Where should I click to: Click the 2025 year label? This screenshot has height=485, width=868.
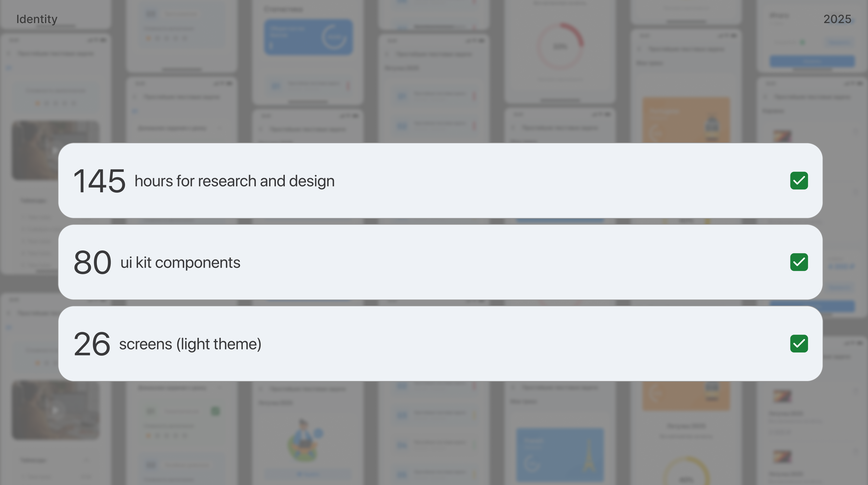pyautogui.click(x=837, y=19)
